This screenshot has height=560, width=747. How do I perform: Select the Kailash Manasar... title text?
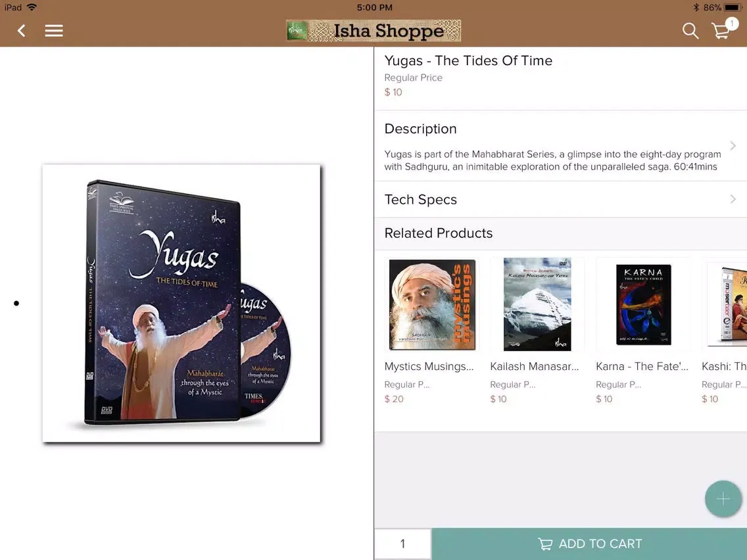(534, 366)
